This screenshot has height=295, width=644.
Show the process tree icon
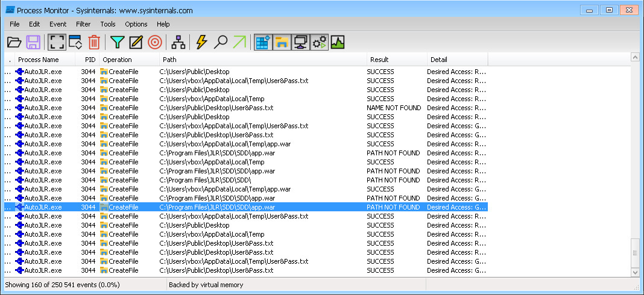click(178, 42)
